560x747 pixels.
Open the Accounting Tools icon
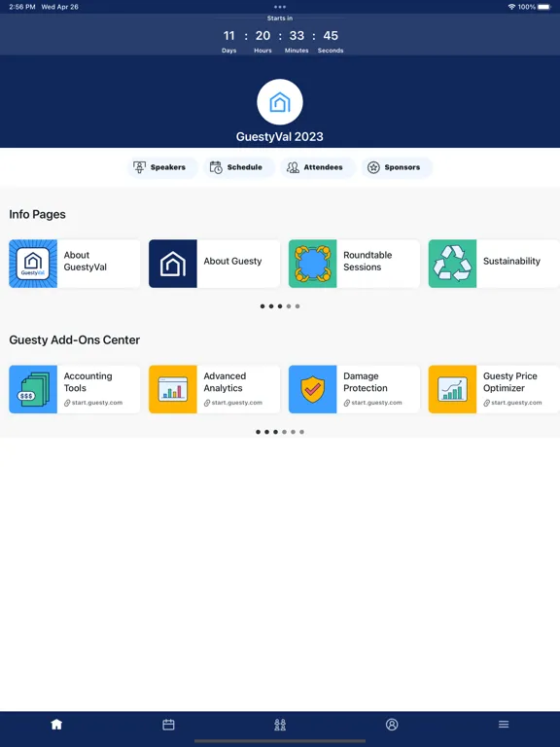[x=33, y=389]
